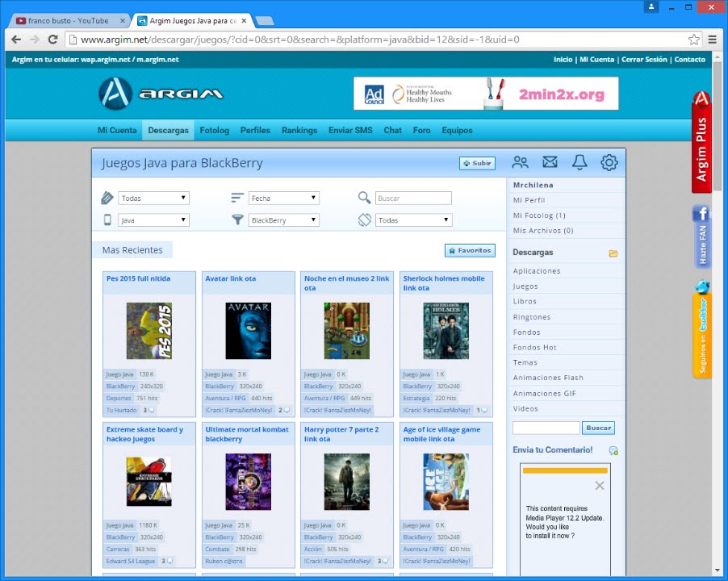Viewport: 728px width, 581px height.
Task: Click the Contacto link in top bar
Action: 689,60
